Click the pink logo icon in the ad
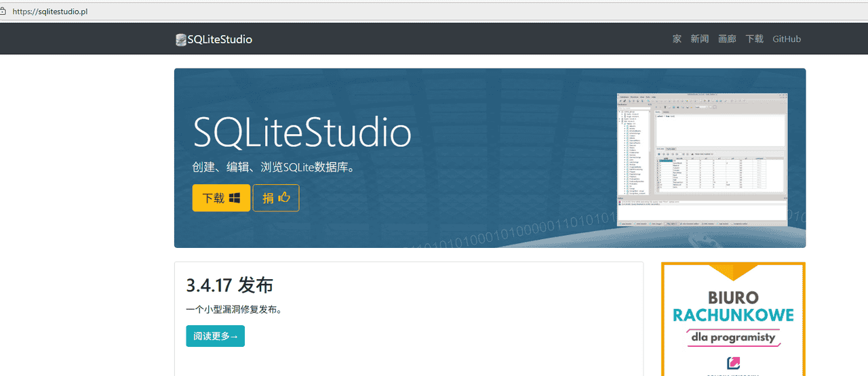The image size is (868, 376). point(733,363)
